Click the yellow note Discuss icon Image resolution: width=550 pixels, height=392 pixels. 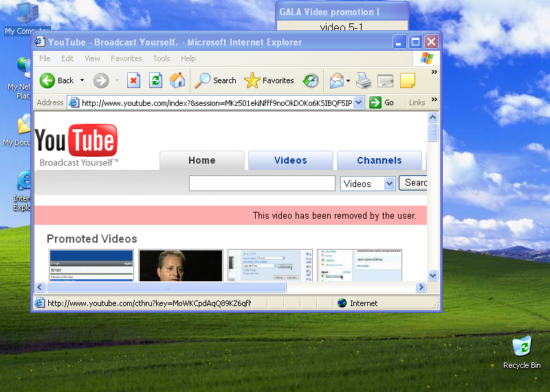tap(408, 80)
